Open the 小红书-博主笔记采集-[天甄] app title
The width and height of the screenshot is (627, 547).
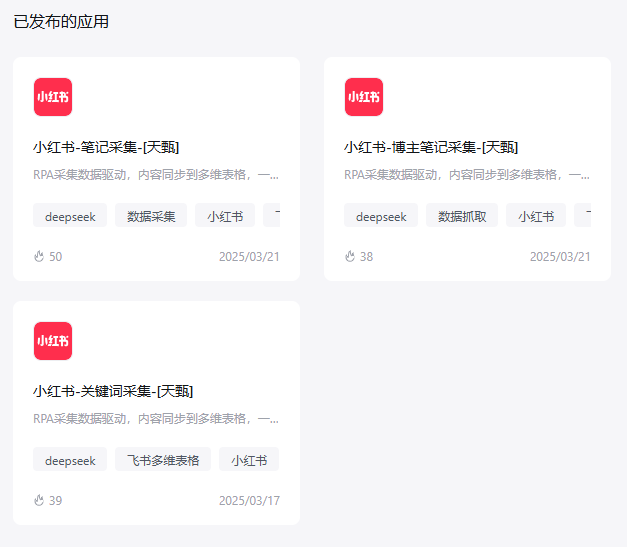tap(431, 147)
